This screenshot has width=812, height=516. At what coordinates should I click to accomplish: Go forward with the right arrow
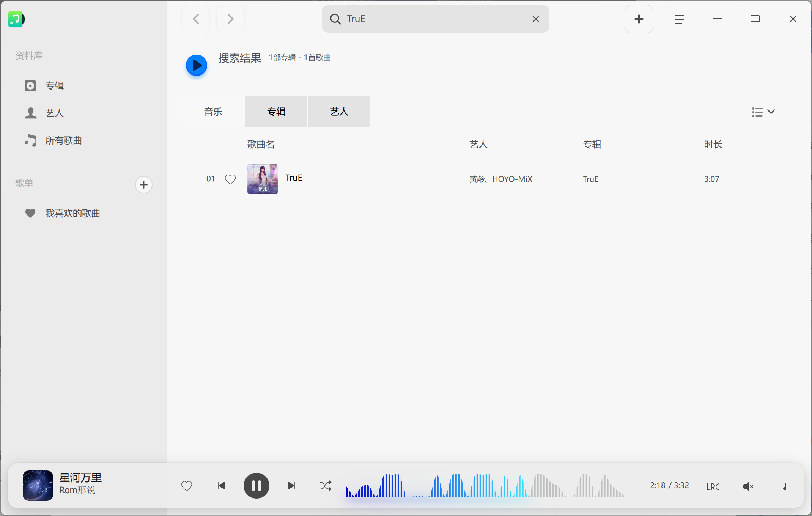point(230,19)
